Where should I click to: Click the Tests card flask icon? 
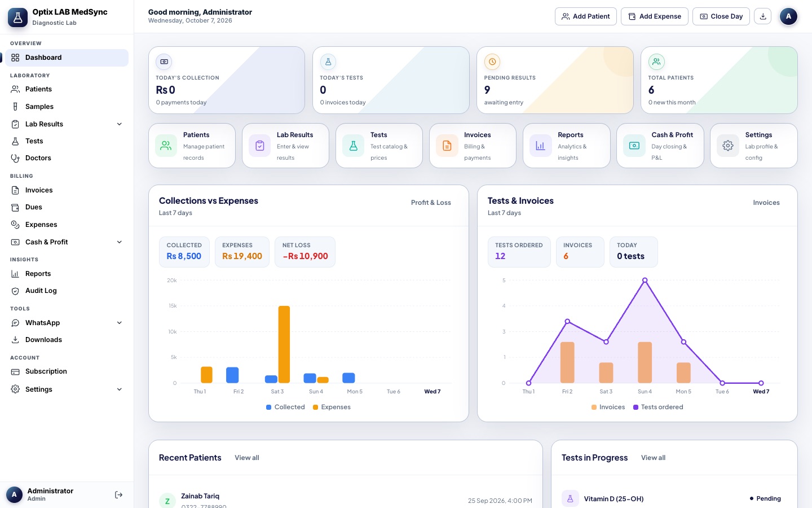coord(354,146)
